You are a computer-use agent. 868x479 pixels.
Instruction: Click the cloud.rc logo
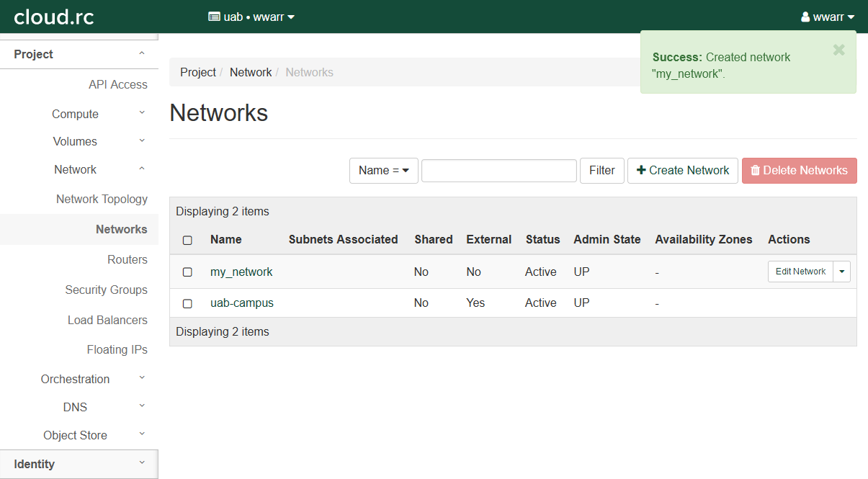54,17
